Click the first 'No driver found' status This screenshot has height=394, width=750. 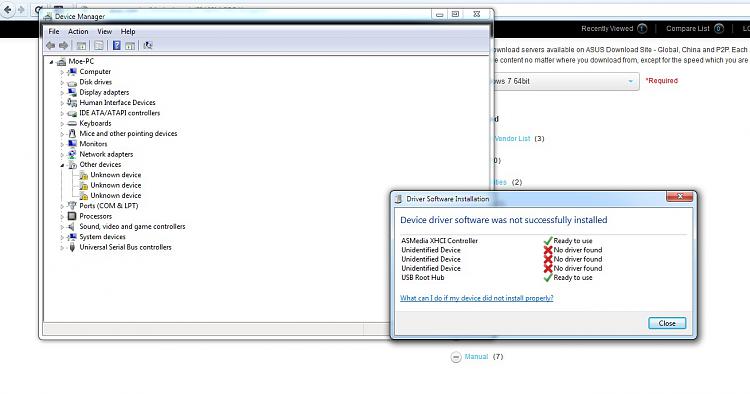click(578, 250)
